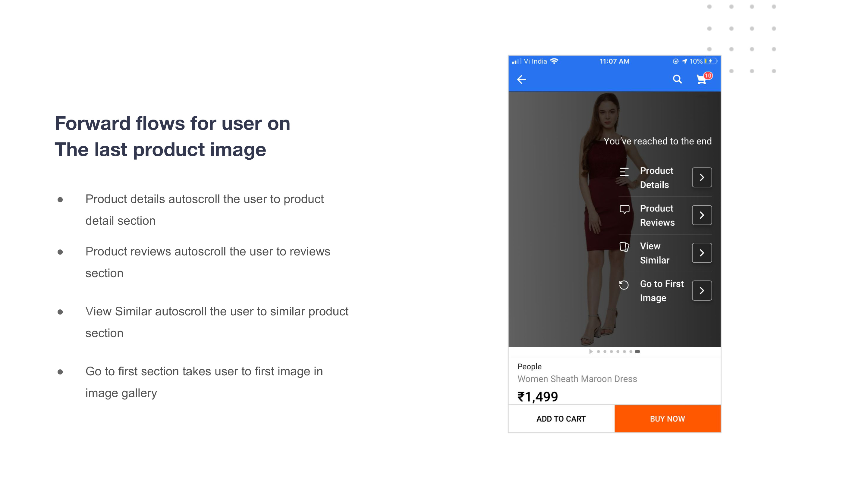
Task: Click the first dot in image pager
Action: click(598, 352)
